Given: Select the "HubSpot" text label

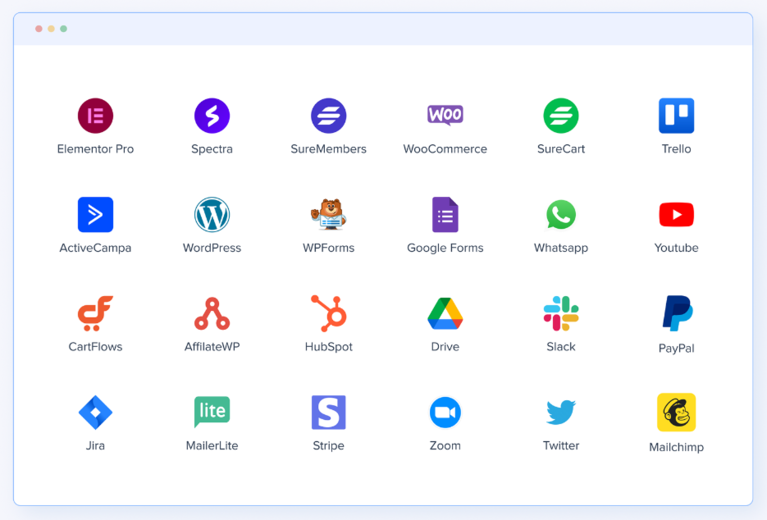Looking at the screenshot, I should tap(329, 347).
